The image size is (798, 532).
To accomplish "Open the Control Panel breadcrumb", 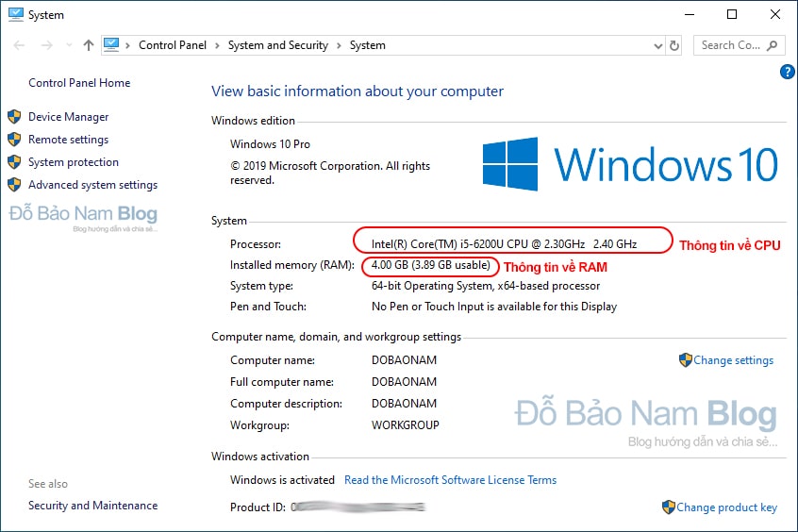I will (173, 45).
